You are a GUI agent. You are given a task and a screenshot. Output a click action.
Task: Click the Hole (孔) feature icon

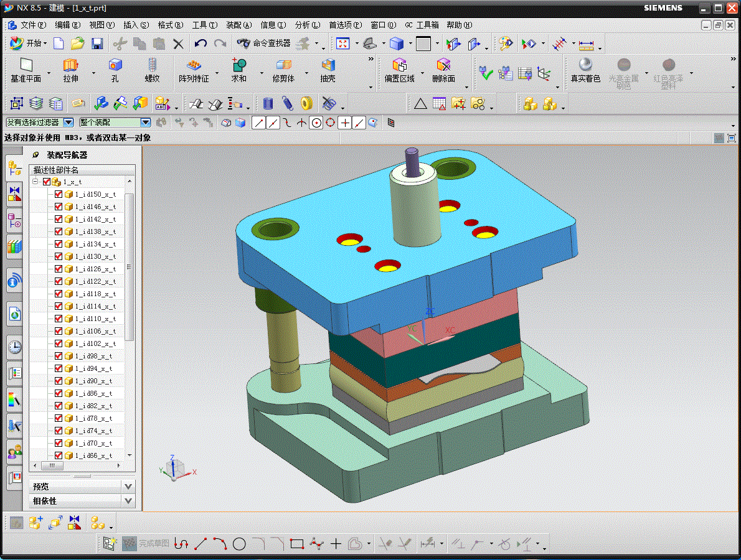115,65
